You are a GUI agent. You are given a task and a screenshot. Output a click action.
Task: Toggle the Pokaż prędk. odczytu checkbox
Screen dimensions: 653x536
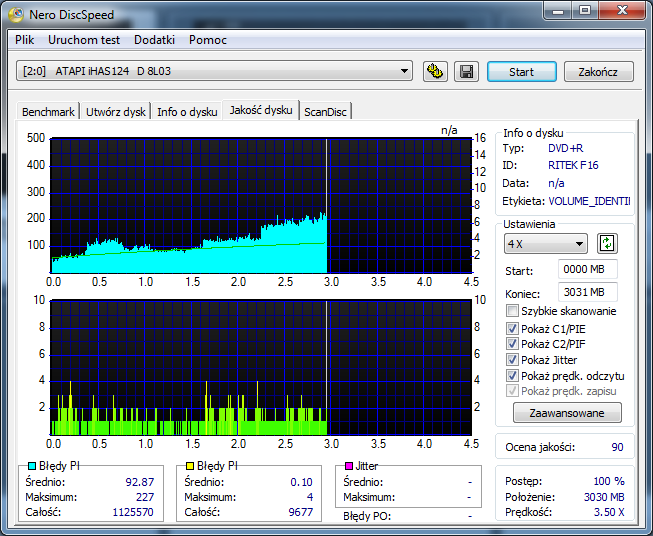(512, 375)
